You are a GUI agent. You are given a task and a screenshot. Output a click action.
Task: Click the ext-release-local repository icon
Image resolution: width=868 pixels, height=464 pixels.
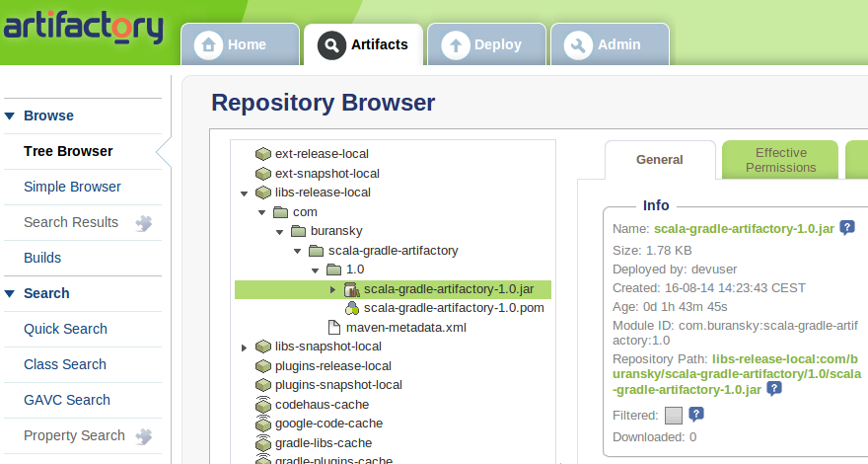tap(263, 154)
